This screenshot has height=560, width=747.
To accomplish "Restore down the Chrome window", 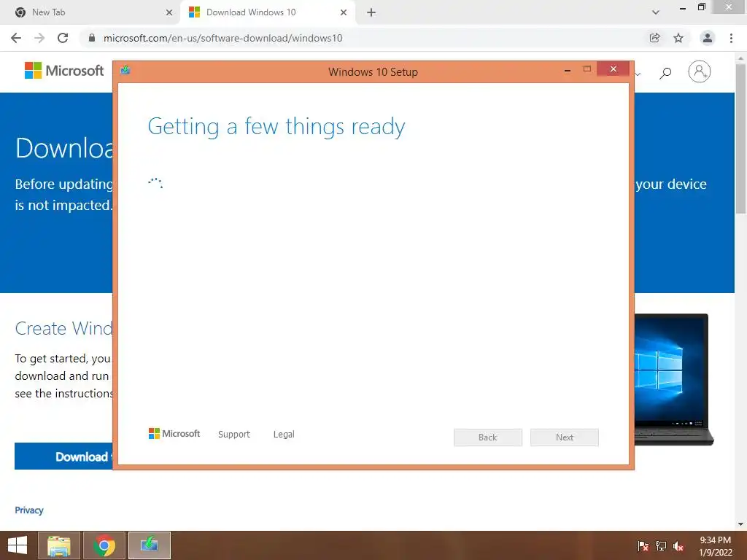I will click(x=701, y=7).
